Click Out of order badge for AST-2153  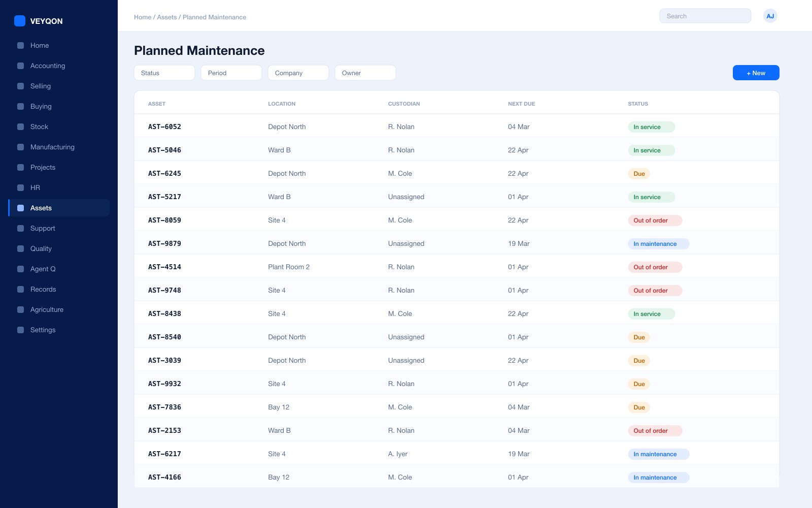pyautogui.click(x=655, y=431)
